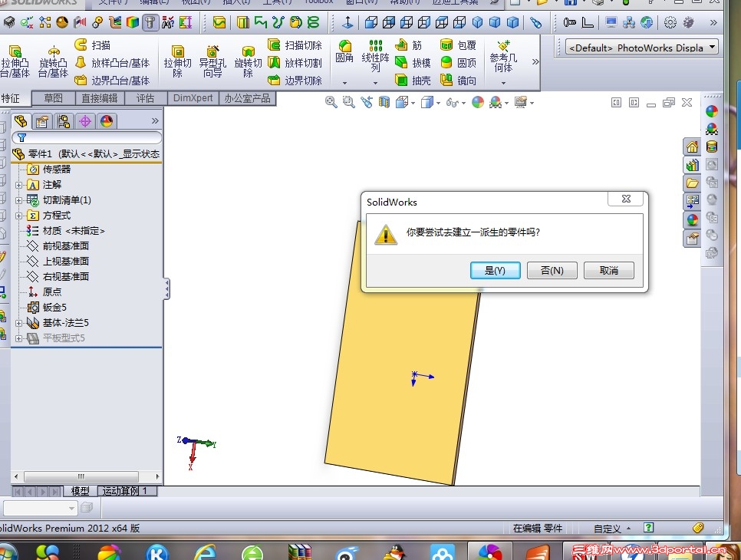Click the feature tree filter input field
741x560 pixels.
(87, 137)
